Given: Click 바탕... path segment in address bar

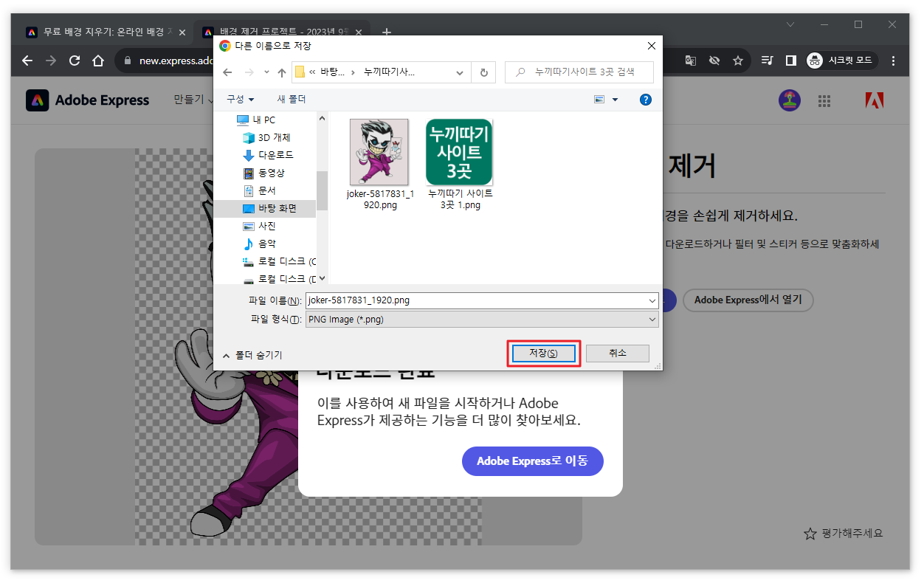Looking at the screenshot, I should (x=333, y=72).
